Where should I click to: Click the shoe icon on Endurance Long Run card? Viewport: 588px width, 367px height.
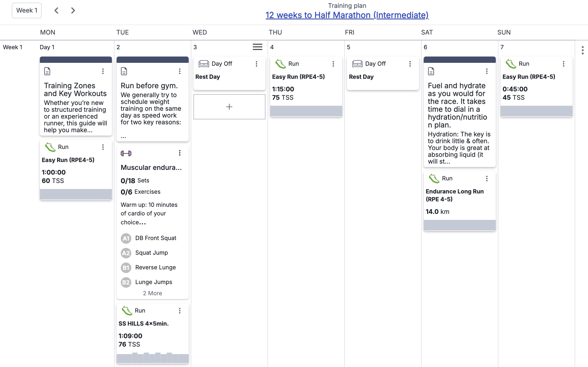[434, 179]
